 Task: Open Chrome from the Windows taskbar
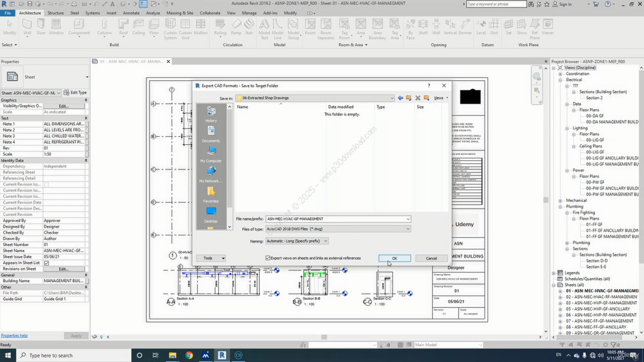(x=189, y=355)
